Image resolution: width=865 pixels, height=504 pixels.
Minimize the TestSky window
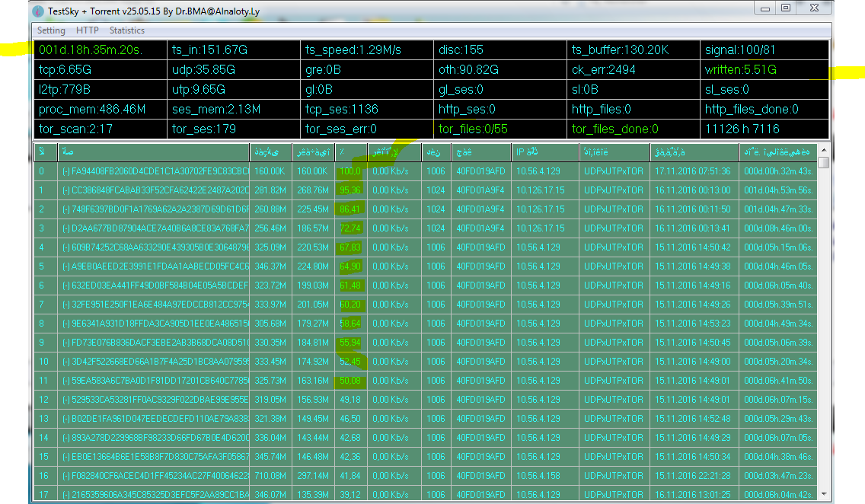coord(765,8)
